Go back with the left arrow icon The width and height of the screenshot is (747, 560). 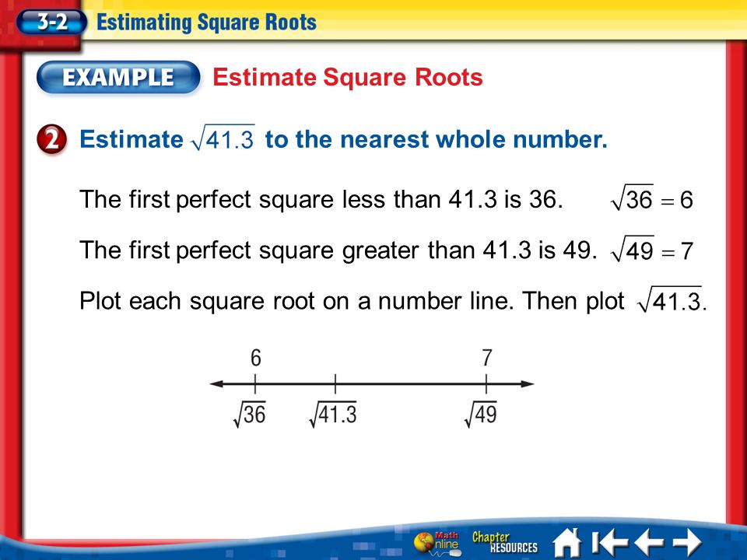(649, 542)
